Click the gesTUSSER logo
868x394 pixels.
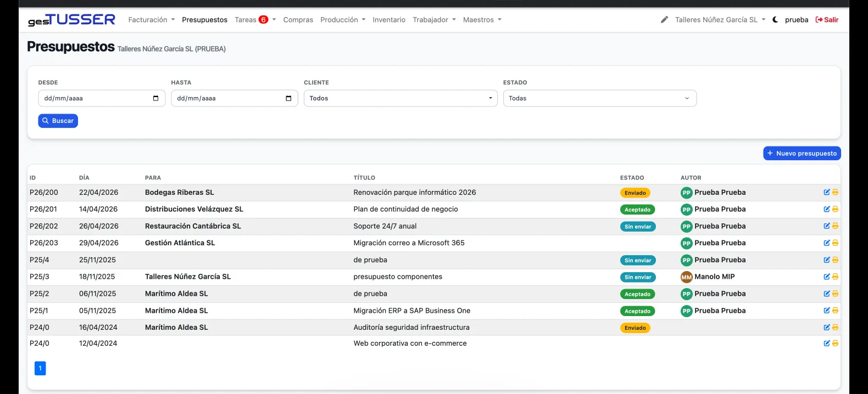71,20
